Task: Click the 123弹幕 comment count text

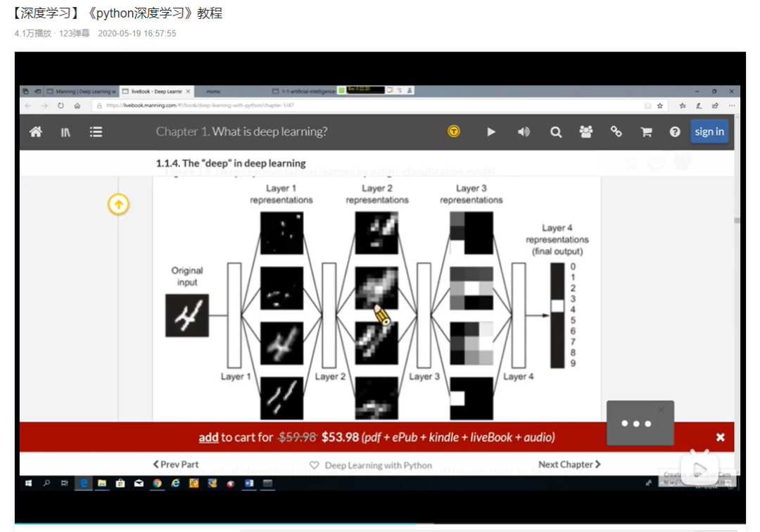Action: click(74, 34)
